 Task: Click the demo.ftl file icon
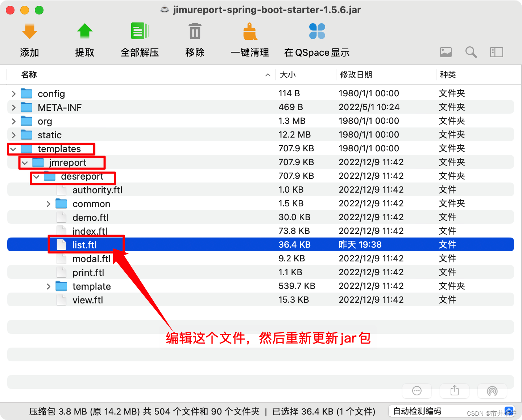click(x=62, y=217)
